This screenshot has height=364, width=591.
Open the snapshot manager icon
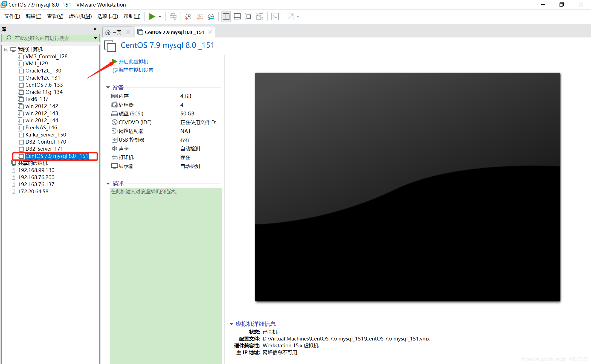coord(211,17)
